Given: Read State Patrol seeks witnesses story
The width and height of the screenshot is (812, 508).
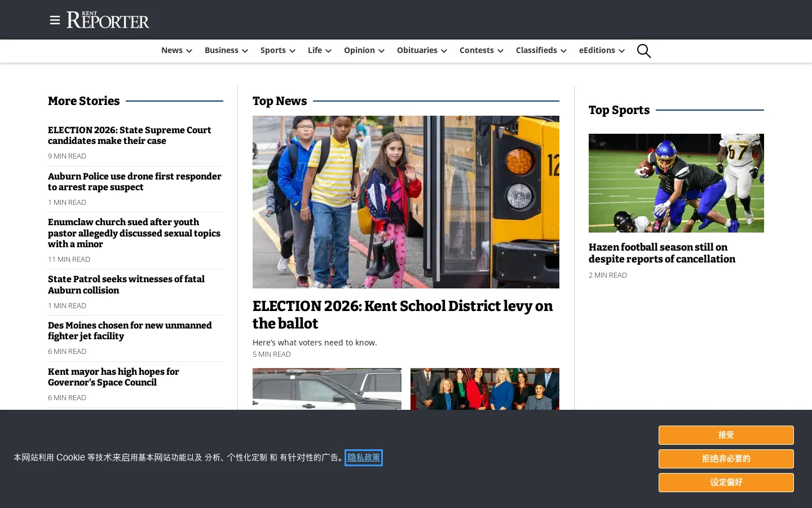Looking at the screenshot, I should 126,284.
